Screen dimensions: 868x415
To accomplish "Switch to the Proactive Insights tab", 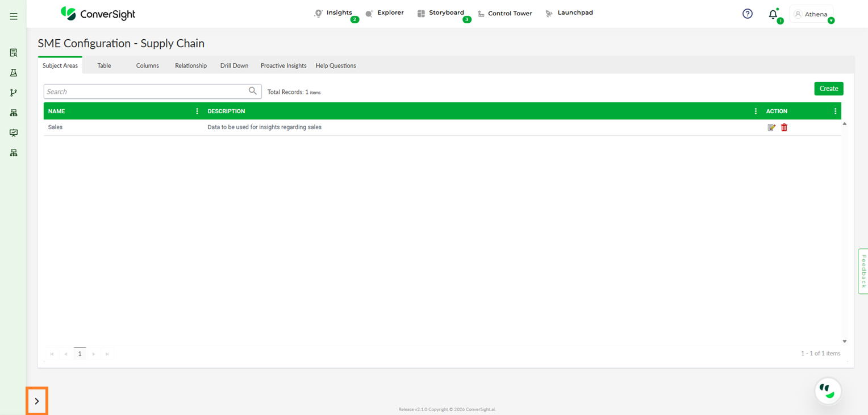I will click(283, 65).
